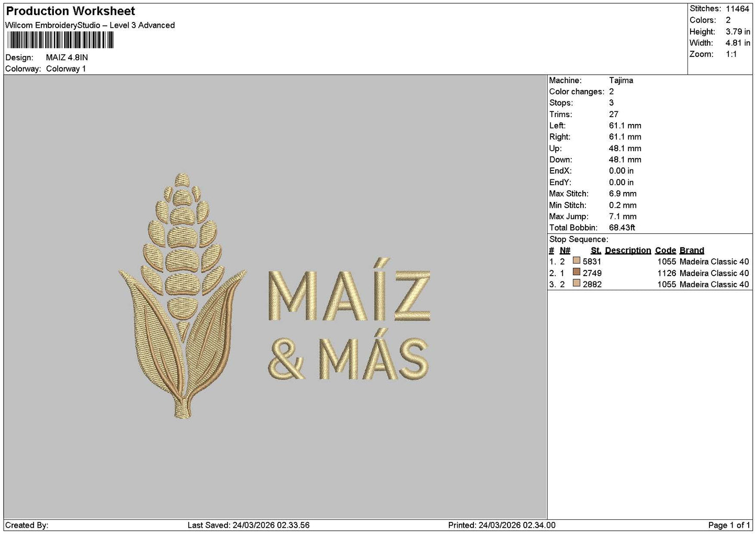The width and height of the screenshot is (756, 534).
Task: Click the Total Bobbin value 68.43ft
Action: pos(622,228)
